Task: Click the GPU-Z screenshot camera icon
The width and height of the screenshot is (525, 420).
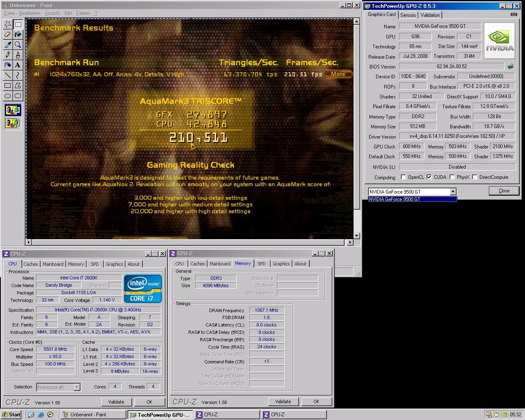Action: tap(514, 14)
